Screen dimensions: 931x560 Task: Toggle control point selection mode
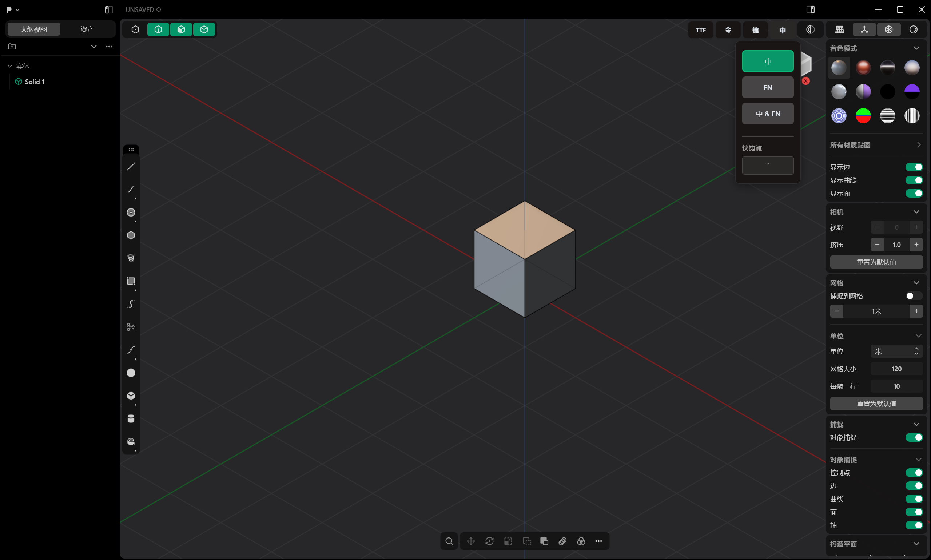(135, 29)
